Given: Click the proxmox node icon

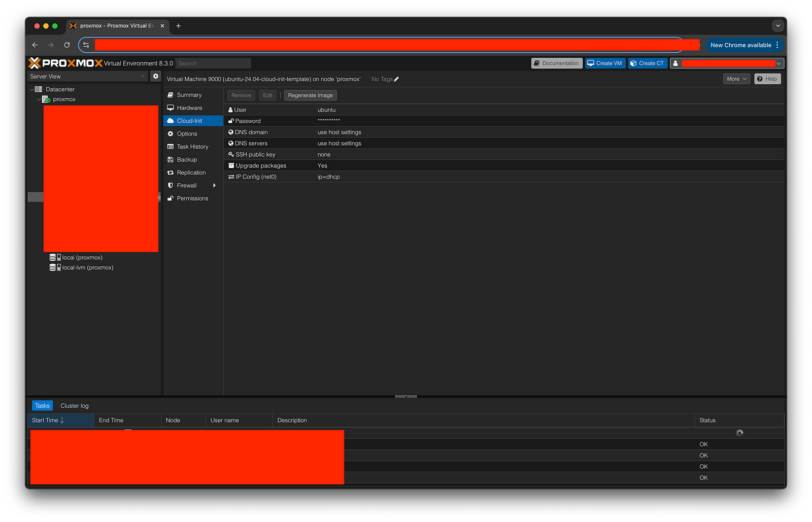Looking at the screenshot, I should point(46,99).
